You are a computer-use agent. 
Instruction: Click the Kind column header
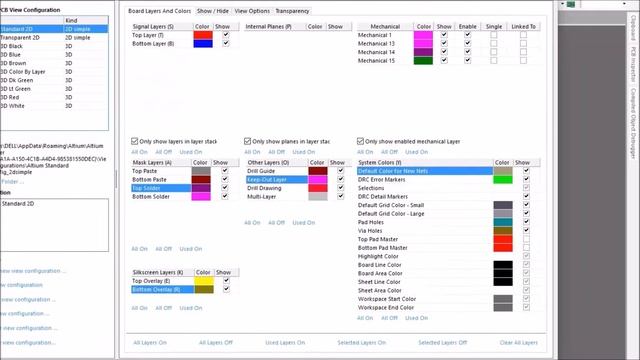coord(86,20)
